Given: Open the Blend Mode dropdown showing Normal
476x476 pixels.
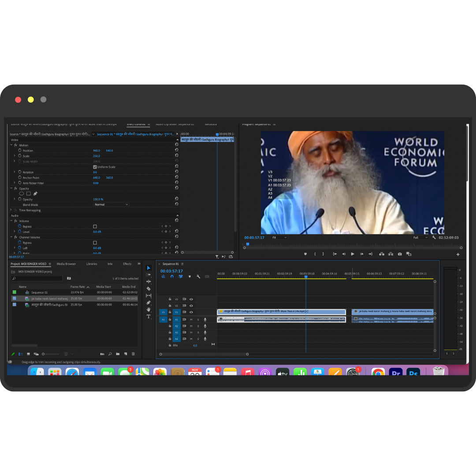Looking at the screenshot, I should coord(111,205).
